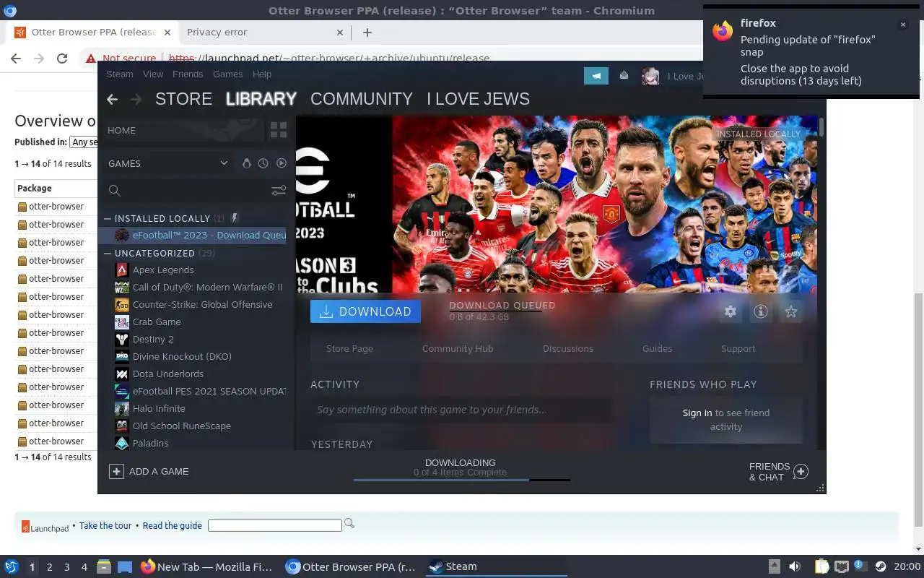Open View menu in Steam

tap(153, 74)
